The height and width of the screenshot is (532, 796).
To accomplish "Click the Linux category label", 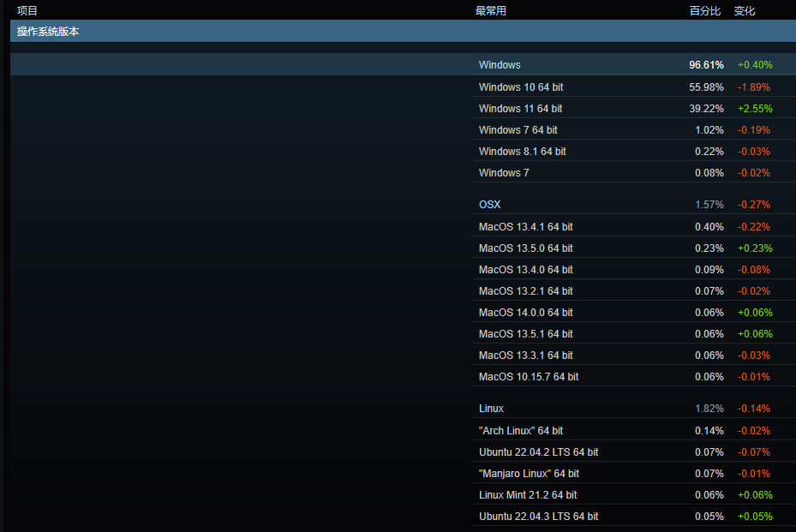I will point(491,408).
